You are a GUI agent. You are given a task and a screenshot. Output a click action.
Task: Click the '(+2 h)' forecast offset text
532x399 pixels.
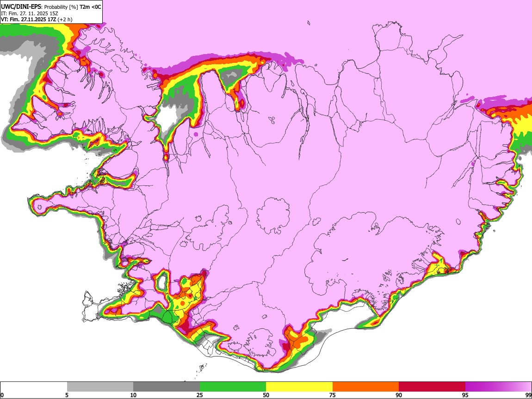coord(65,19)
